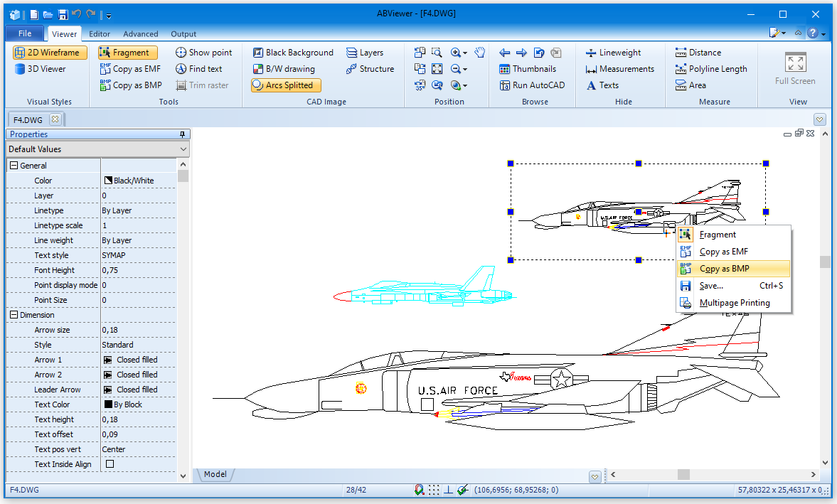Image resolution: width=837 pixels, height=504 pixels.
Task: Click Find text tool
Action: [x=198, y=69]
